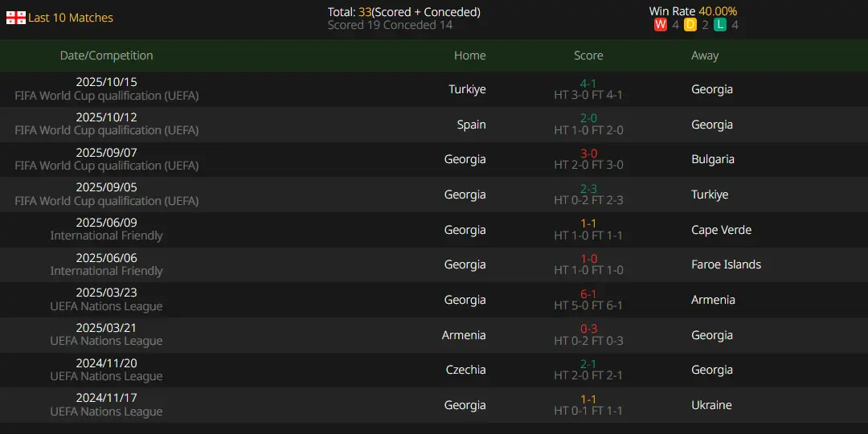868x434 pixels.
Task: Click Georgia away team versus Spain
Action: tap(712, 125)
